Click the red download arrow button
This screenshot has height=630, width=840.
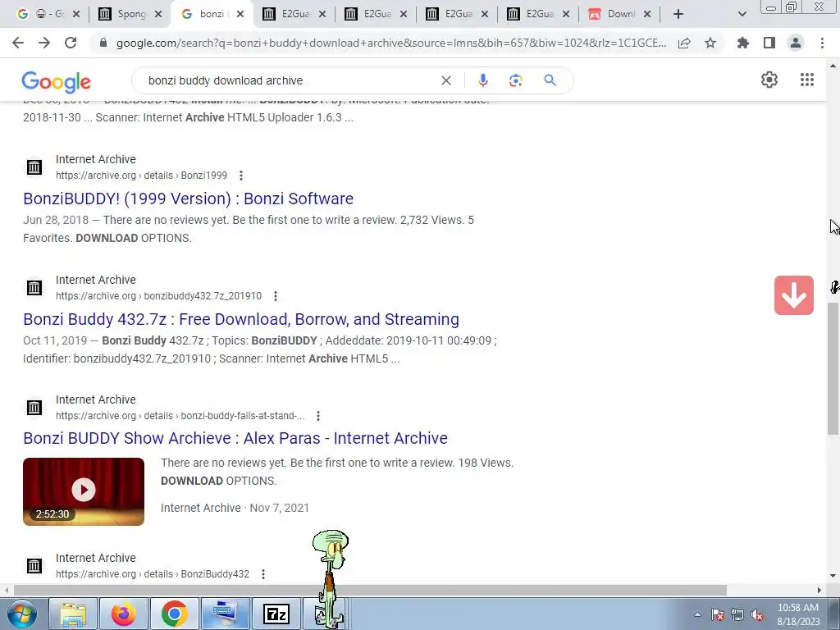pos(793,295)
